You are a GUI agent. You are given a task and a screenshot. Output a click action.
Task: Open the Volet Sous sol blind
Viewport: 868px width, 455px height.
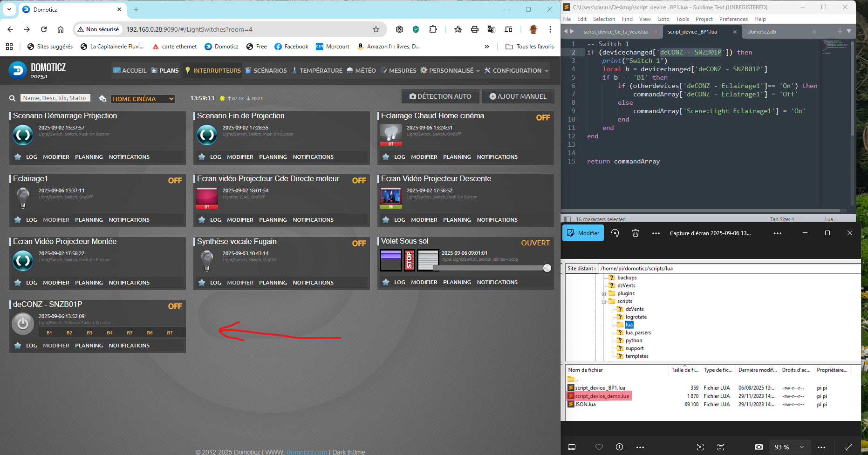[390, 260]
